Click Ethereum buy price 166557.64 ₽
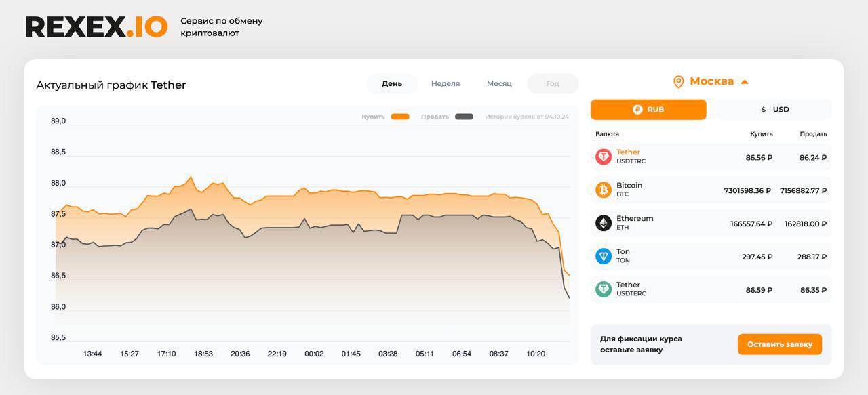This screenshot has height=395, width=868. pos(751,224)
